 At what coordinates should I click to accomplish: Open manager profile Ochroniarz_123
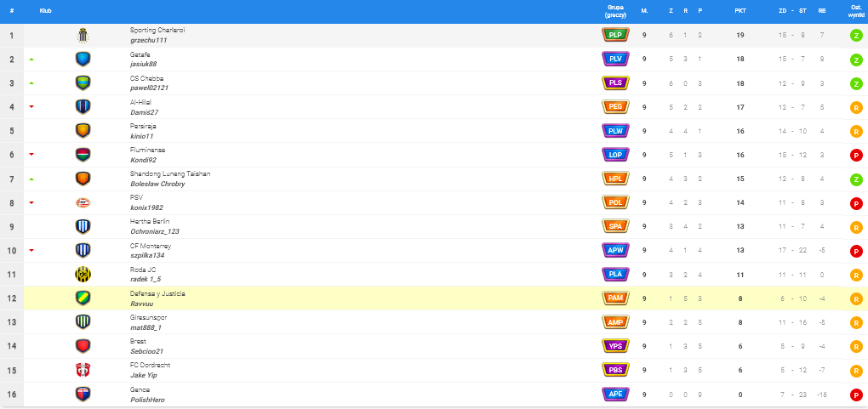coord(154,231)
